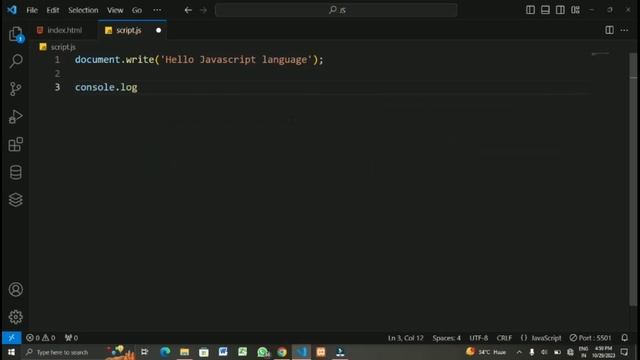Open the Accounts menu icon

click(x=16, y=289)
